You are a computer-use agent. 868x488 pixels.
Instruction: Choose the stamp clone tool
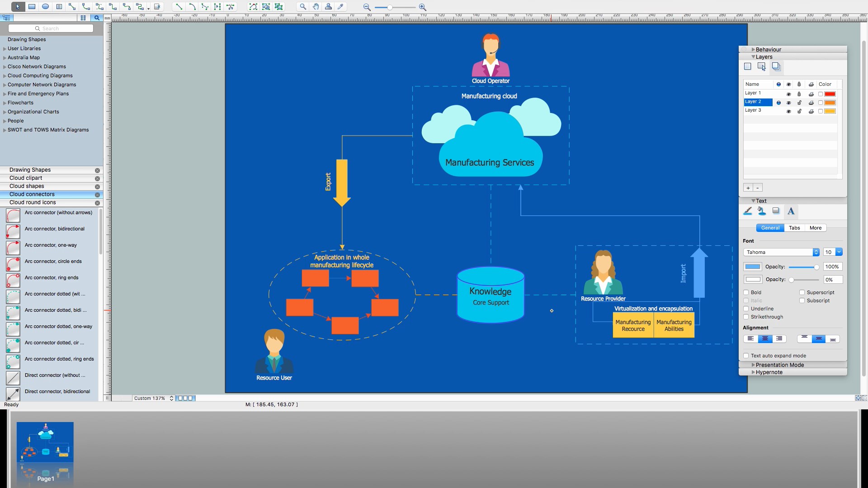[328, 7]
